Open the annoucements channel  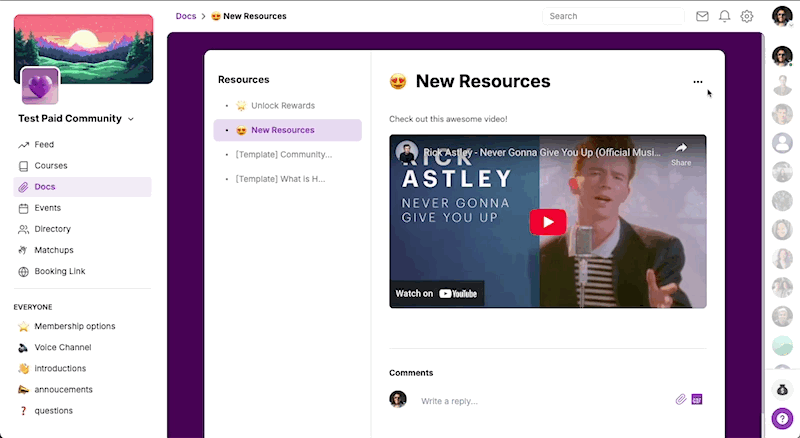coord(82,390)
